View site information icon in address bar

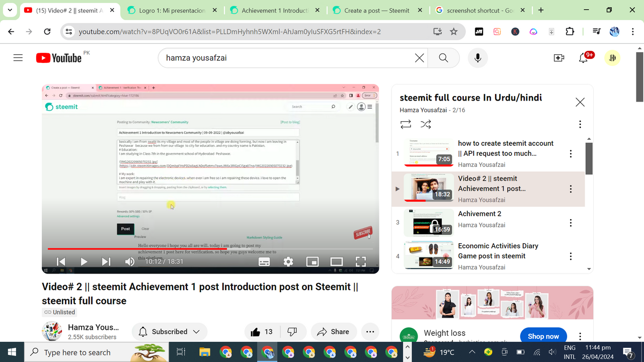coord(69,32)
